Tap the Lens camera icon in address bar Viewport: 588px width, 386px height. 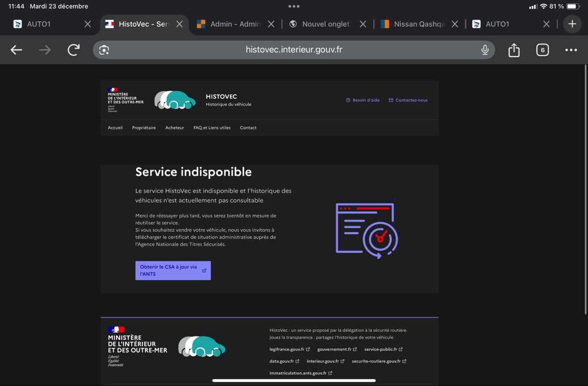[104, 50]
